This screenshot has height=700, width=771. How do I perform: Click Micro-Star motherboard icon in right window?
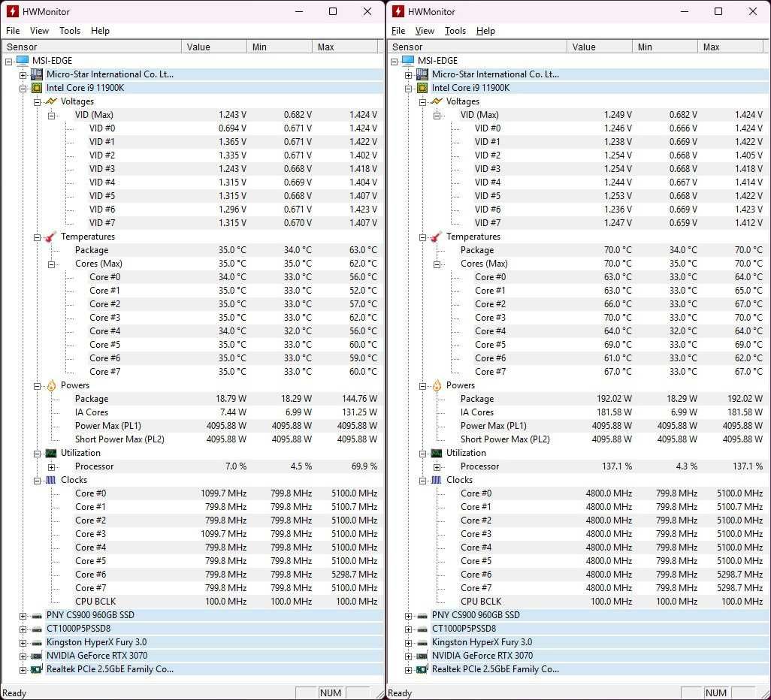tap(422, 74)
